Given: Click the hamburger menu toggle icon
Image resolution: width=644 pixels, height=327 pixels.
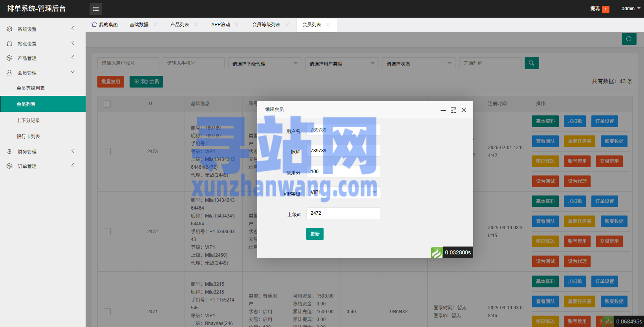Looking at the screenshot, I should pyautogui.click(x=95, y=9).
